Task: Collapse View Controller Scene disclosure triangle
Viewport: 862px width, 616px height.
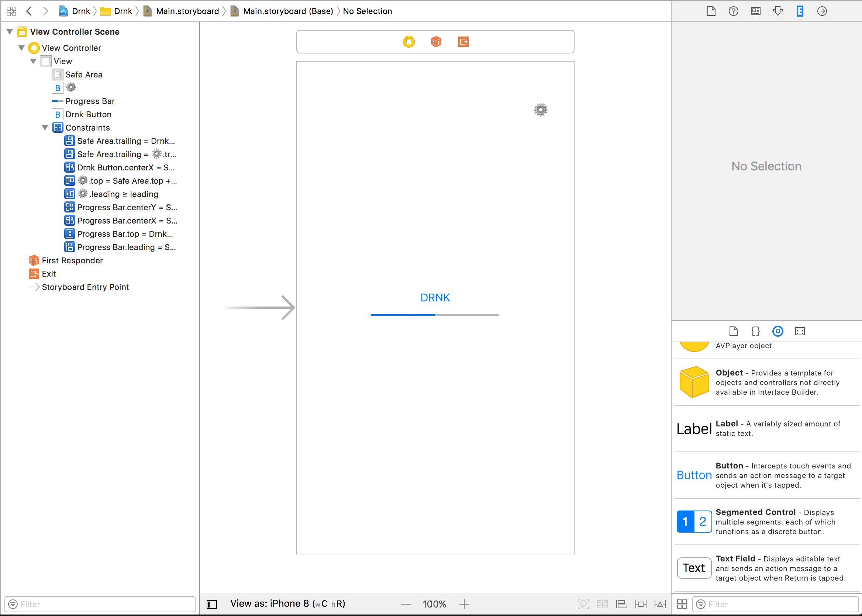Action: [10, 32]
